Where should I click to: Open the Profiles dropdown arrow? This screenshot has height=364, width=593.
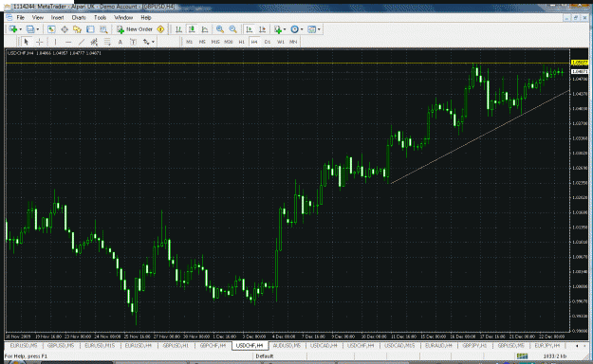(37, 29)
